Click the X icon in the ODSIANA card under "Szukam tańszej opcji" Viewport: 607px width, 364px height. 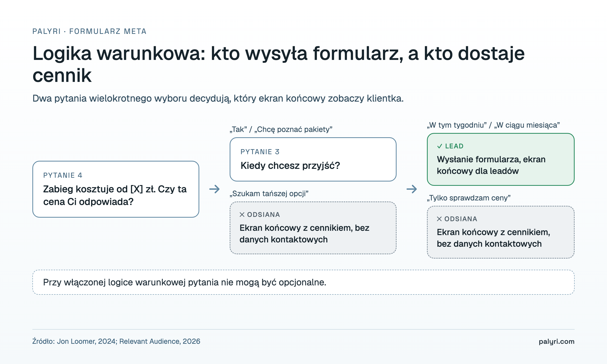[242, 215]
